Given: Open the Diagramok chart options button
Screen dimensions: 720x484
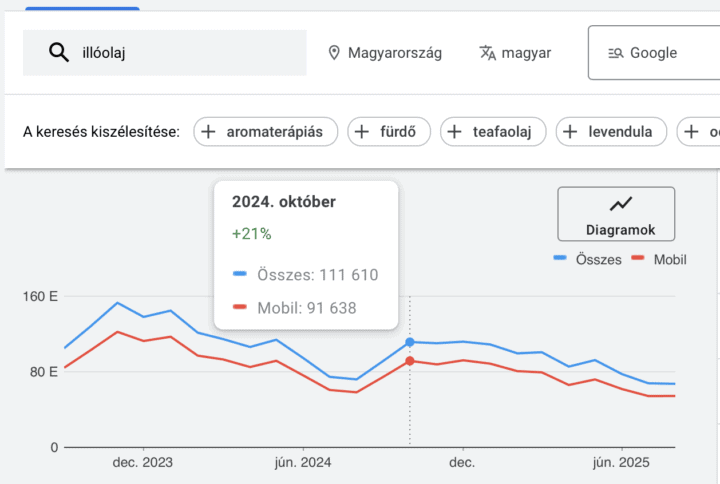Looking at the screenshot, I should click(x=616, y=213).
